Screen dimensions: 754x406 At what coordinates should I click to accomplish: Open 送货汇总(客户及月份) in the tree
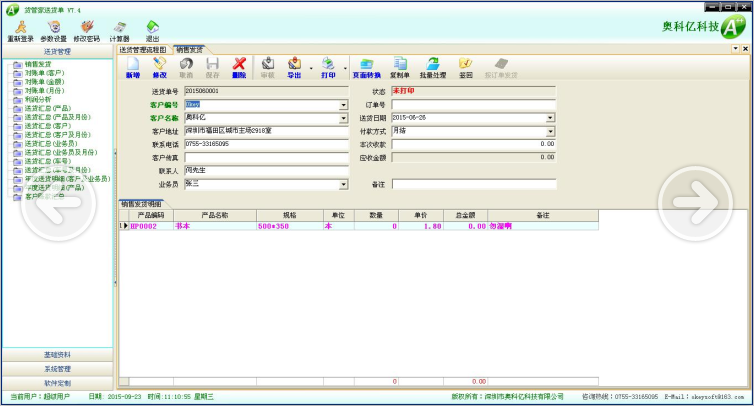click(57, 135)
